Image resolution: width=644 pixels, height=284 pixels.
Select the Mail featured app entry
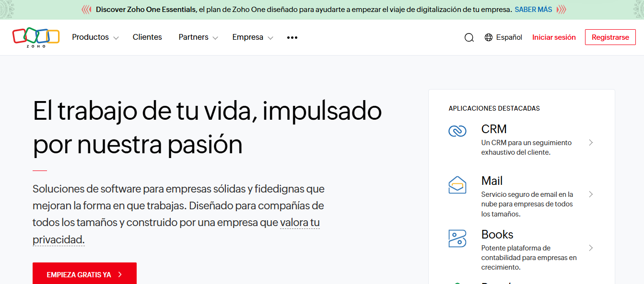click(492, 181)
